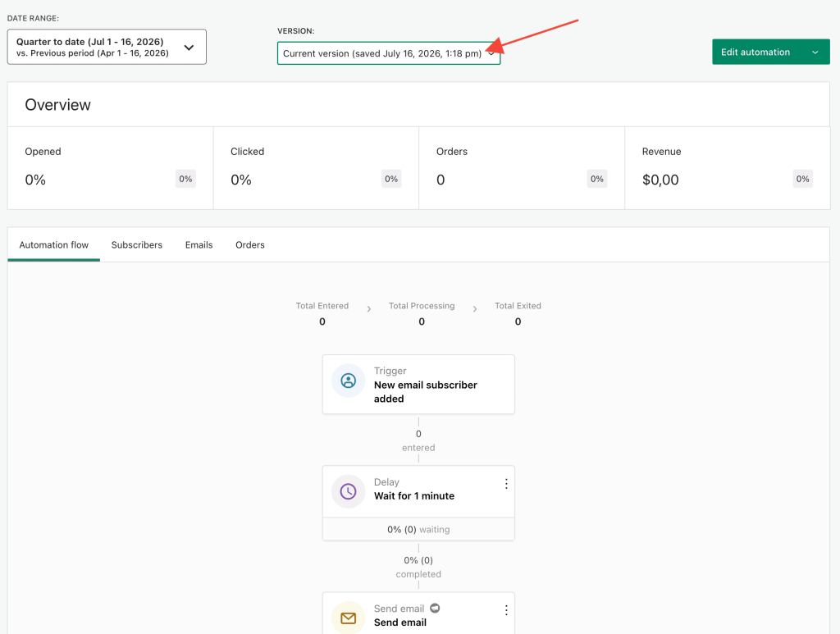This screenshot has height=634, width=840.
Task: Click the Total Exited label
Action: [518, 306]
